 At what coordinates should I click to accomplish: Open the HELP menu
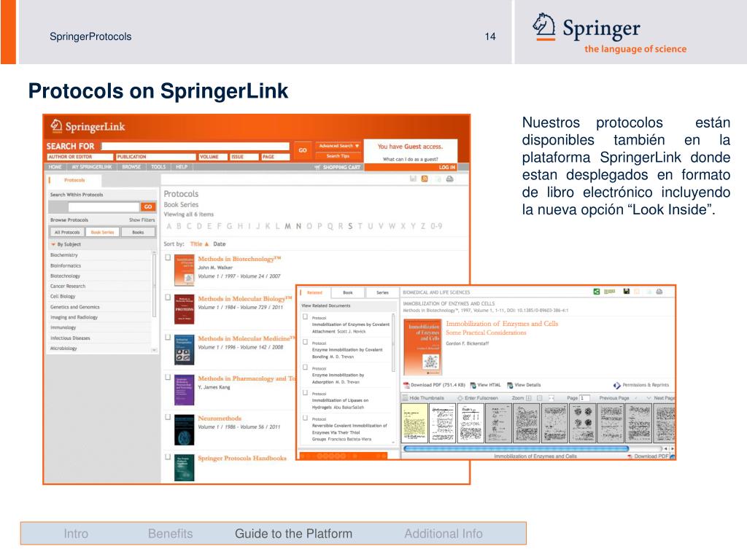[x=182, y=167]
